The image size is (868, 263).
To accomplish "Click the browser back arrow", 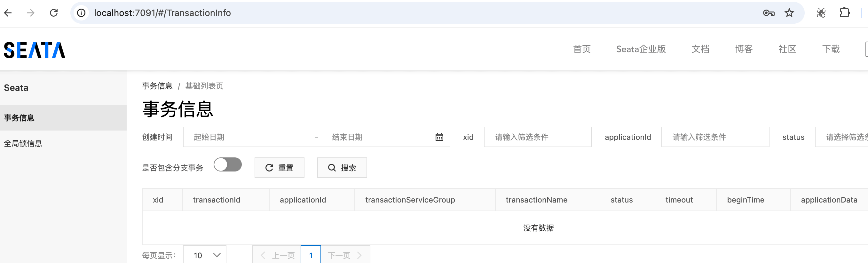I will tap(8, 13).
